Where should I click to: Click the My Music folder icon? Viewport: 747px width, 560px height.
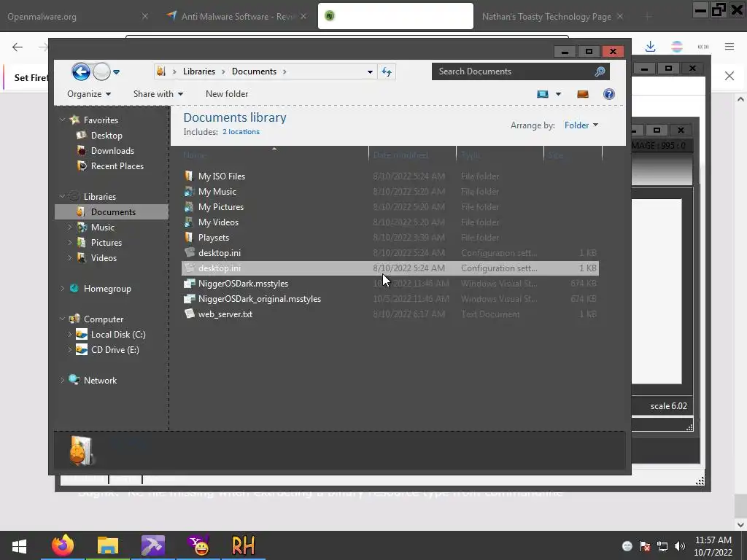[x=189, y=192]
